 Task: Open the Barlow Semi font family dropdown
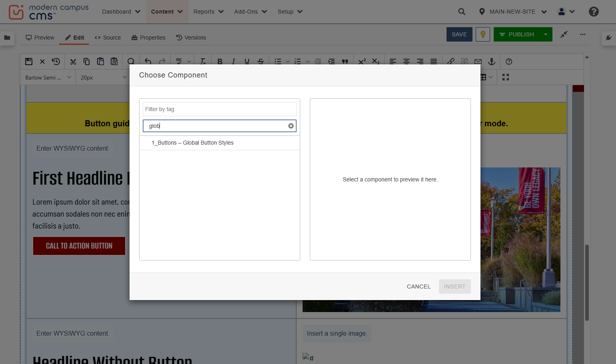[x=48, y=78]
